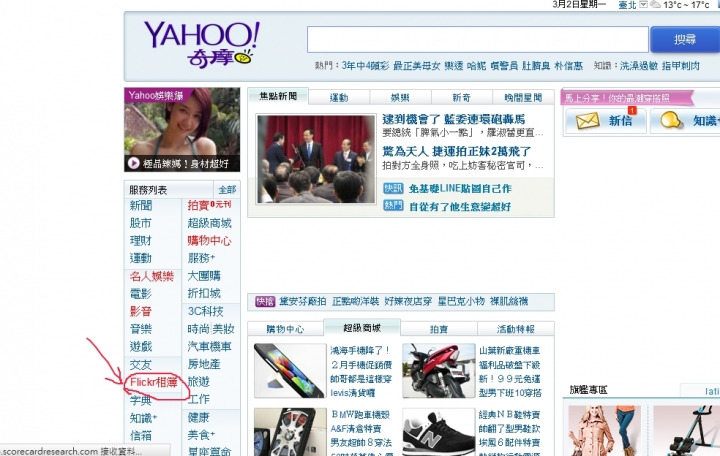This screenshot has height=456, width=720.
Task: Open the 折扣城 service link
Action: [204, 293]
